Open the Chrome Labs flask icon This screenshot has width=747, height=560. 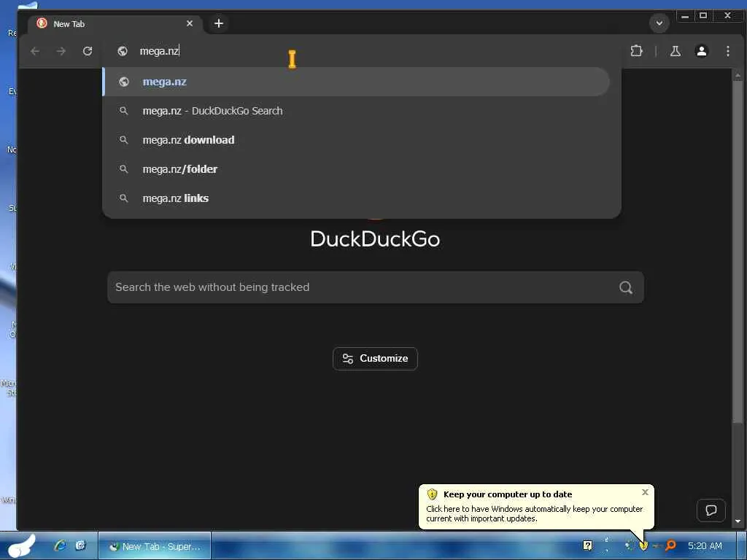pyautogui.click(x=675, y=51)
